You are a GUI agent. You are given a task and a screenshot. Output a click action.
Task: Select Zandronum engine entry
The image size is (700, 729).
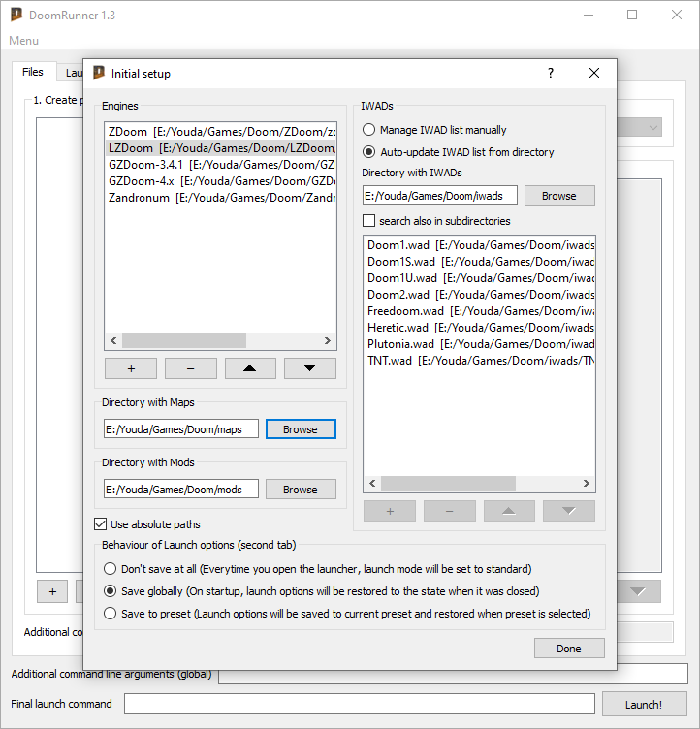point(220,198)
